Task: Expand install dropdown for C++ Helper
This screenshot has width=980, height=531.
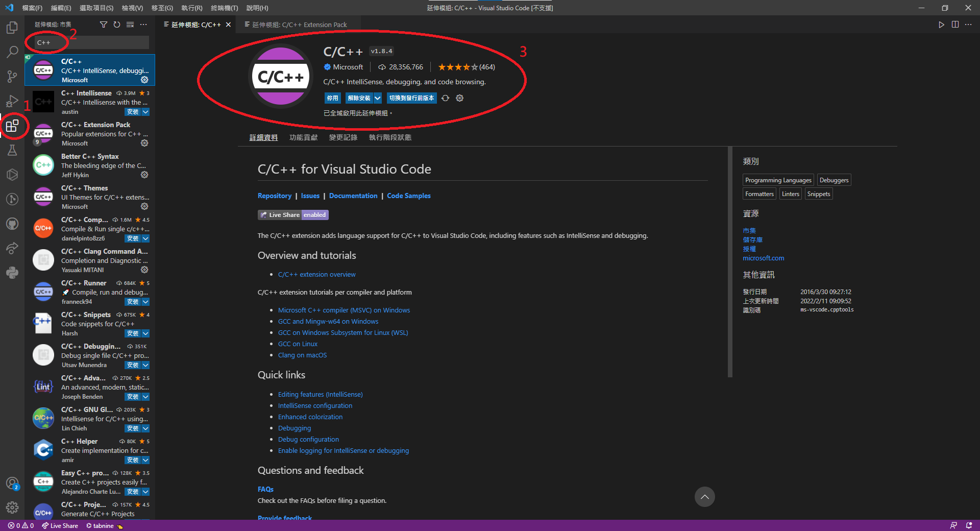Action: pos(145,460)
